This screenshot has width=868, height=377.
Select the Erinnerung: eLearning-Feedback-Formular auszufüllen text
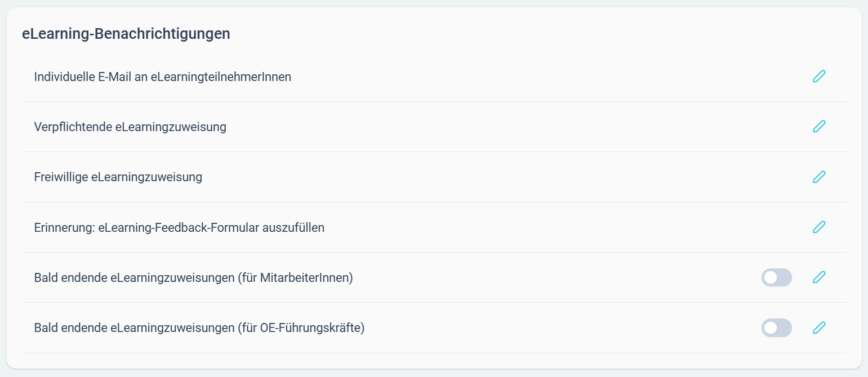pos(179,227)
